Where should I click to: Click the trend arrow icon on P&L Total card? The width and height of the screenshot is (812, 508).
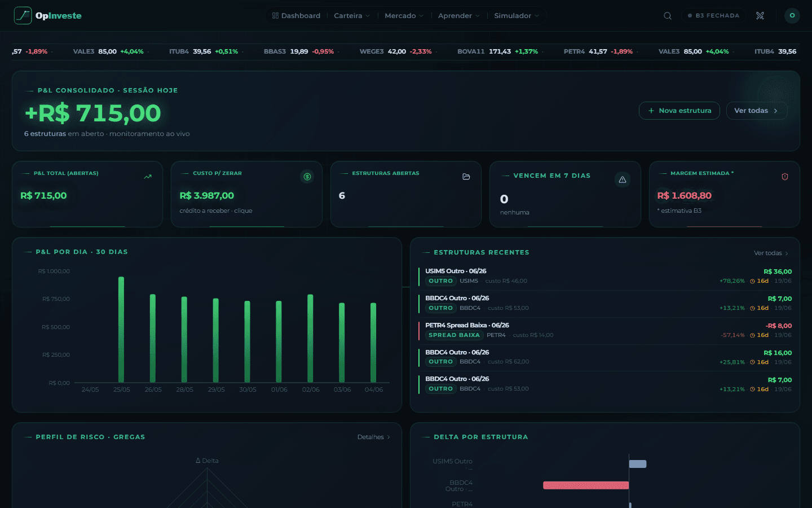click(x=148, y=177)
